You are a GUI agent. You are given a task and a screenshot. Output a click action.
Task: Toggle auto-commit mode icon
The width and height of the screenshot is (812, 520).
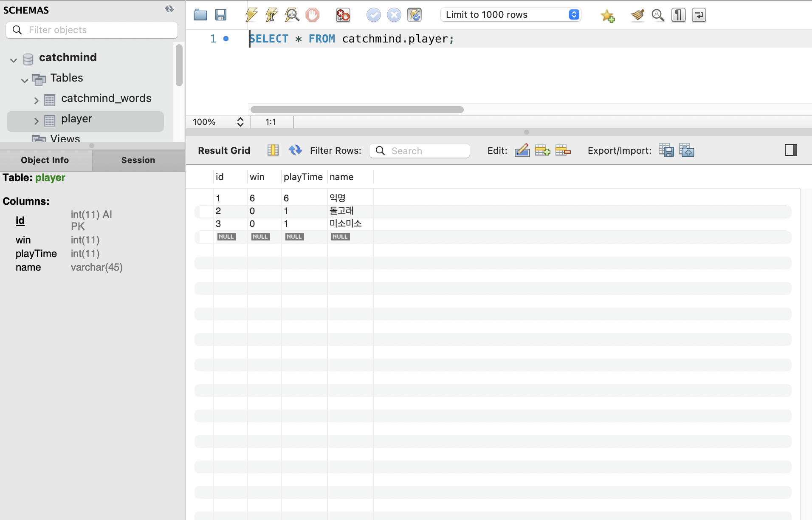tap(414, 15)
